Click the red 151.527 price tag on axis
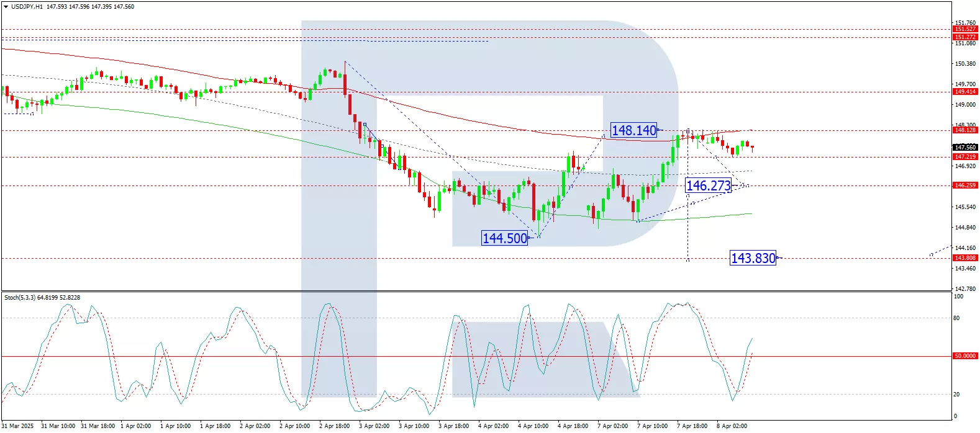 (x=965, y=29)
